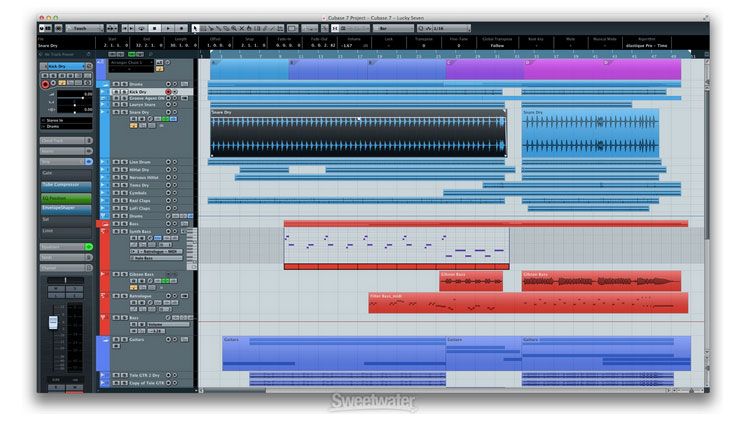Go to next marker transport button
The height and width of the screenshot is (424, 745).
click(x=131, y=29)
